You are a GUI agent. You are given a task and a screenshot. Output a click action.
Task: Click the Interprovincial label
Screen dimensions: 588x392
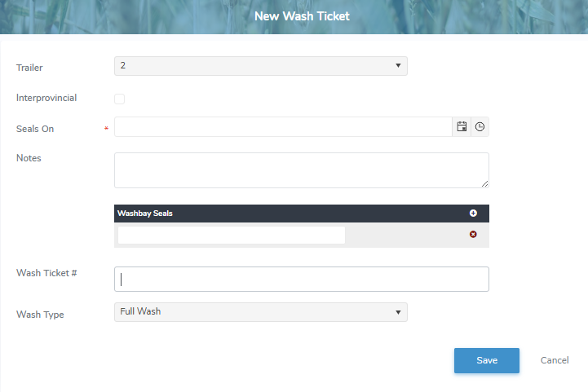(x=46, y=98)
